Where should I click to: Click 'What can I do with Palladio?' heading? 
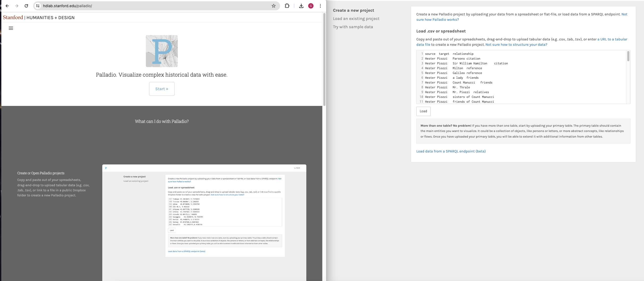[x=162, y=121]
